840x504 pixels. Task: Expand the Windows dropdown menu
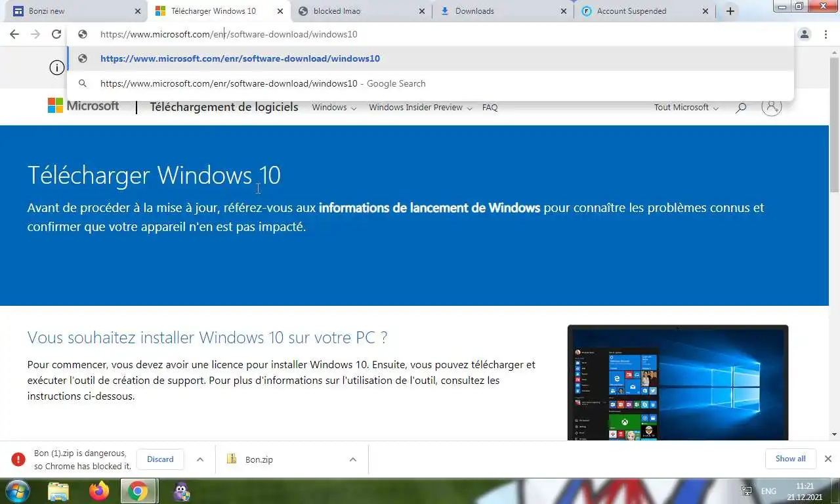pos(334,108)
